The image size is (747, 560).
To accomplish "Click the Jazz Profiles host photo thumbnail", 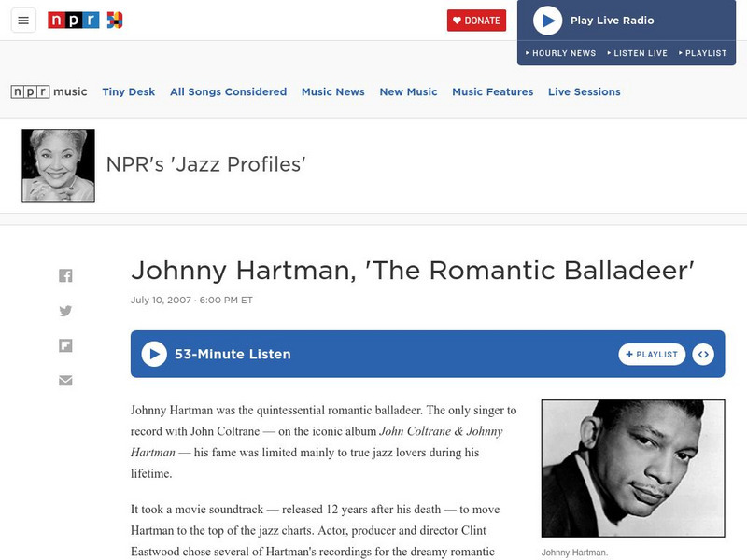I will tap(58, 165).
